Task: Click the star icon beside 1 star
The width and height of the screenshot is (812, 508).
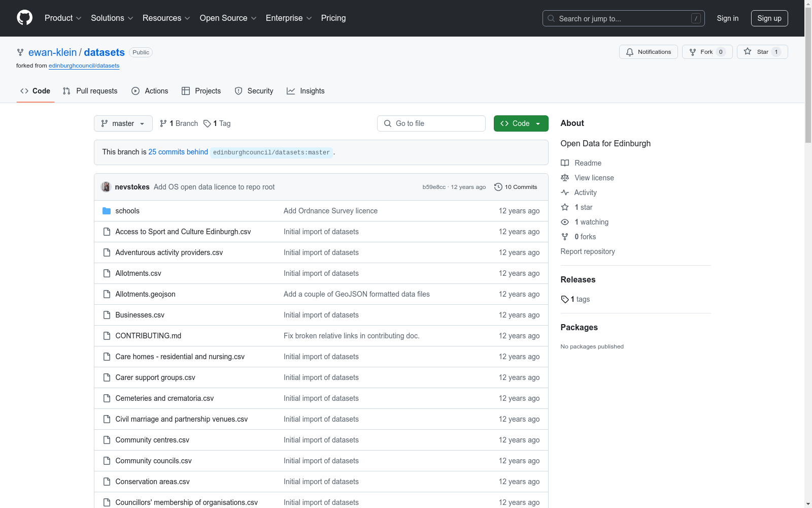Action: (x=565, y=207)
